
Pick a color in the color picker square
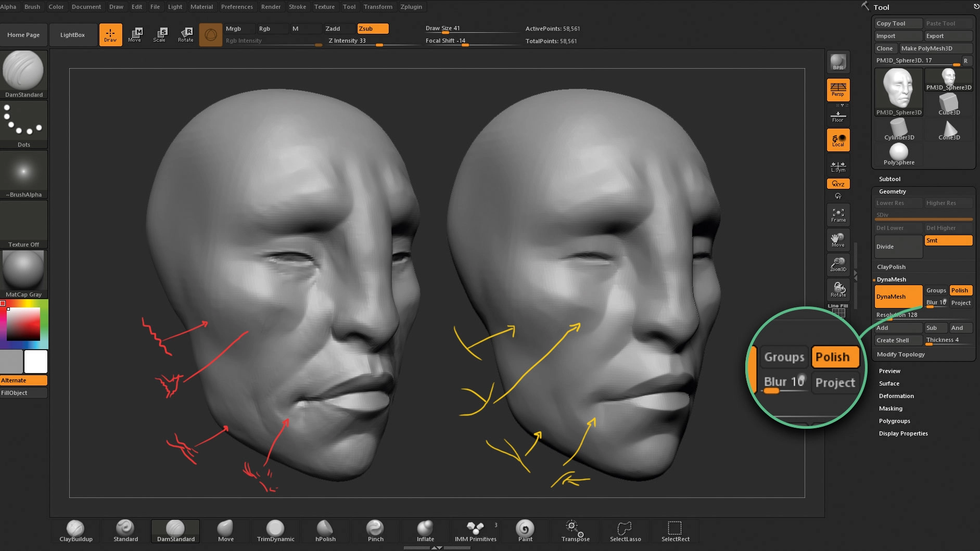(x=23, y=324)
